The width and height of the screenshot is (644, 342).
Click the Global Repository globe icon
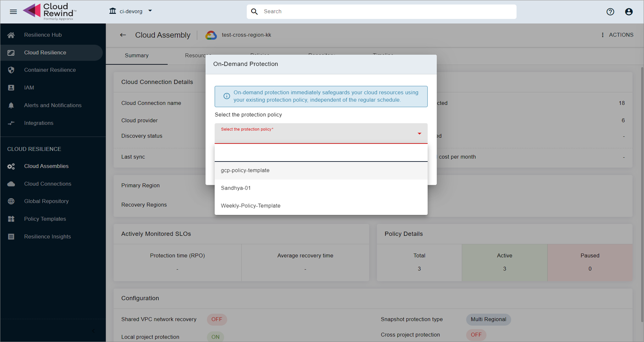point(11,201)
